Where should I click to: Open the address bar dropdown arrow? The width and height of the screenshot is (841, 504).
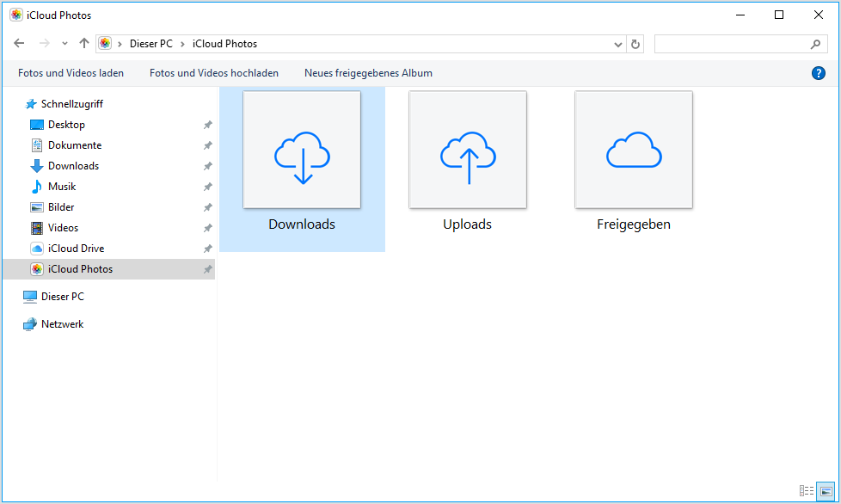[x=617, y=43]
